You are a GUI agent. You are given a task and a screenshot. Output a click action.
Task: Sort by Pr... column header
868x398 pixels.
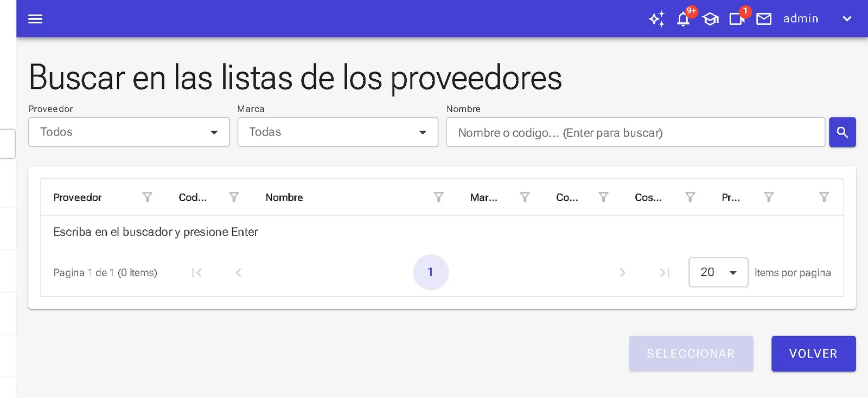(731, 197)
